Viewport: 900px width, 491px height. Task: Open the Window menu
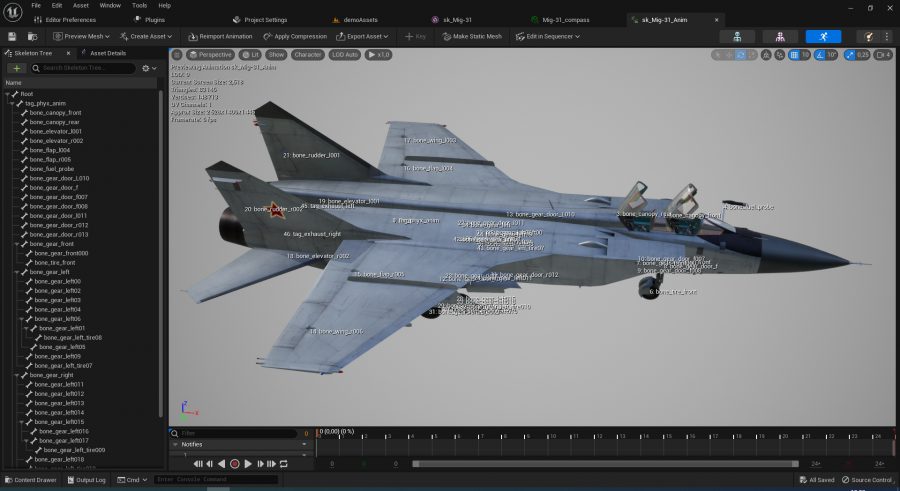pyautogui.click(x=110, y=5)
